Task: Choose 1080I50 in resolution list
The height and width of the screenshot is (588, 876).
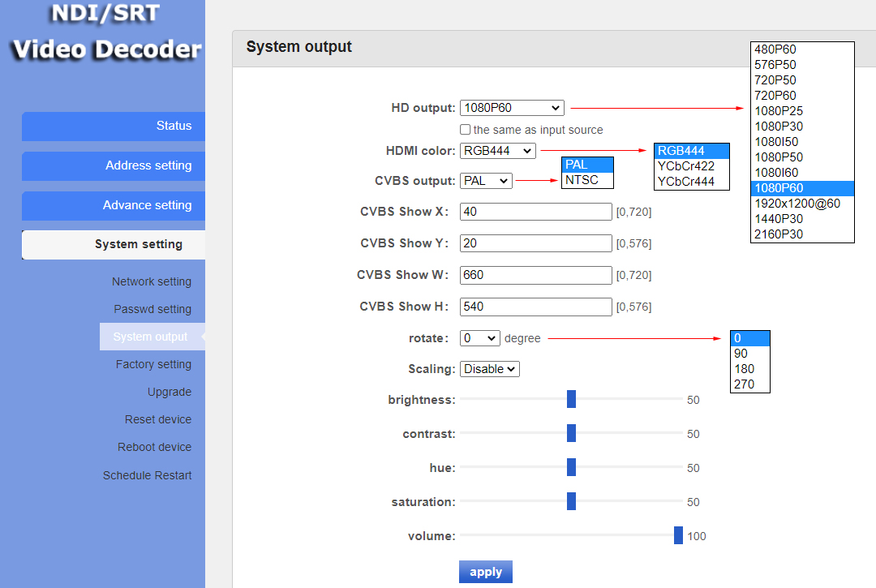Action: pyautogui.click(x=802, y=142)
